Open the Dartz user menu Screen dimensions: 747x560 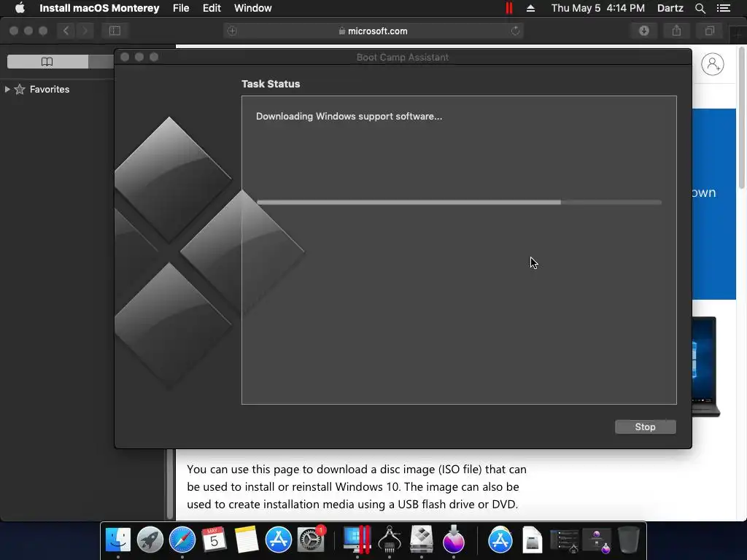(670, 8)
